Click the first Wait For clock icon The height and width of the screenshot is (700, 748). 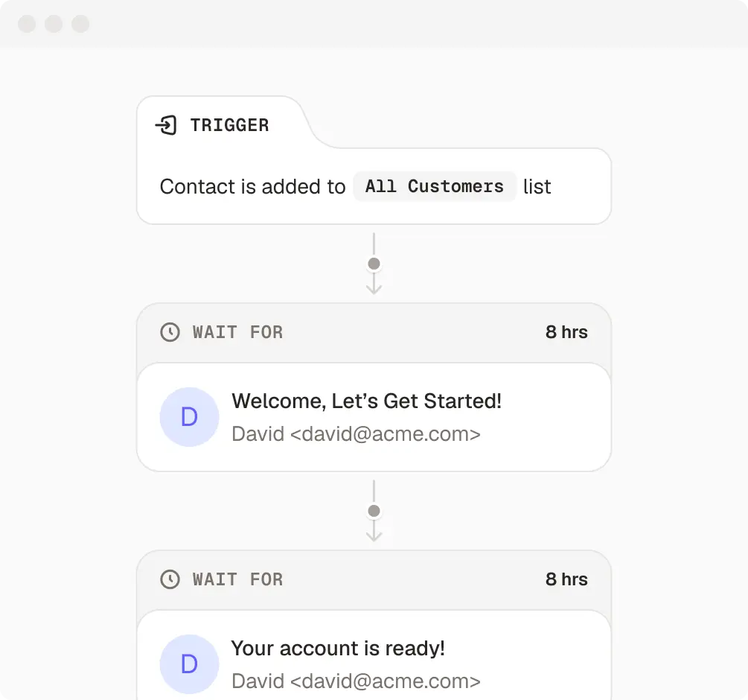coord(170,332)
